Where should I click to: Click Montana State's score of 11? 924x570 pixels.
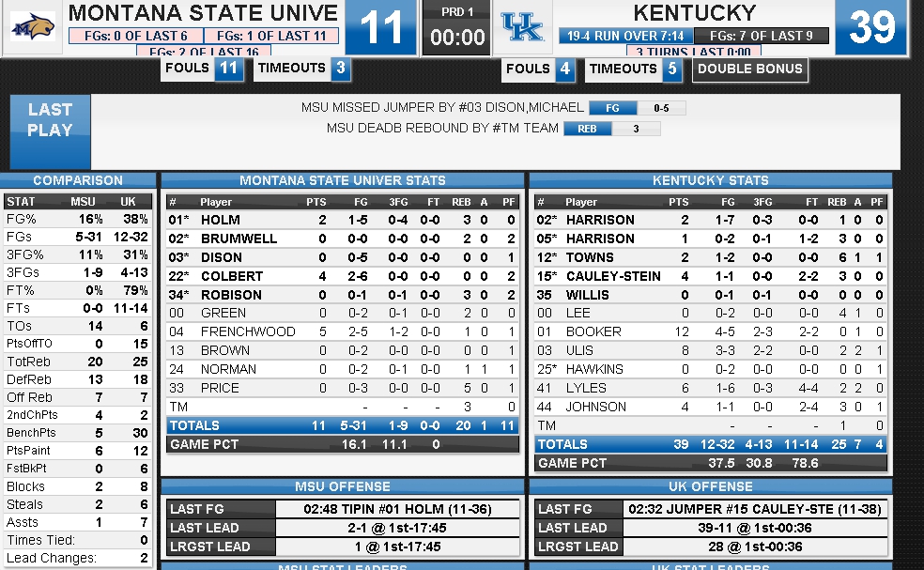(380, 28)
